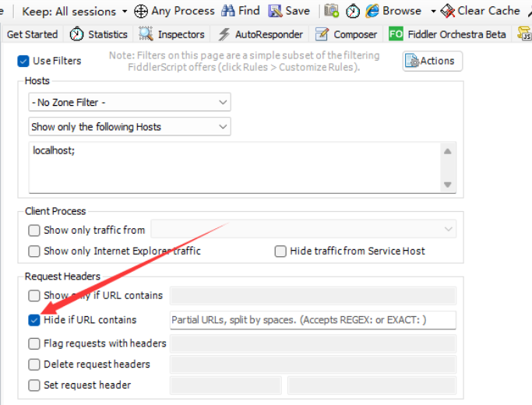532x405 pixels.
Task: Click the Save sessions icon
Action: (x=275, y=11)
